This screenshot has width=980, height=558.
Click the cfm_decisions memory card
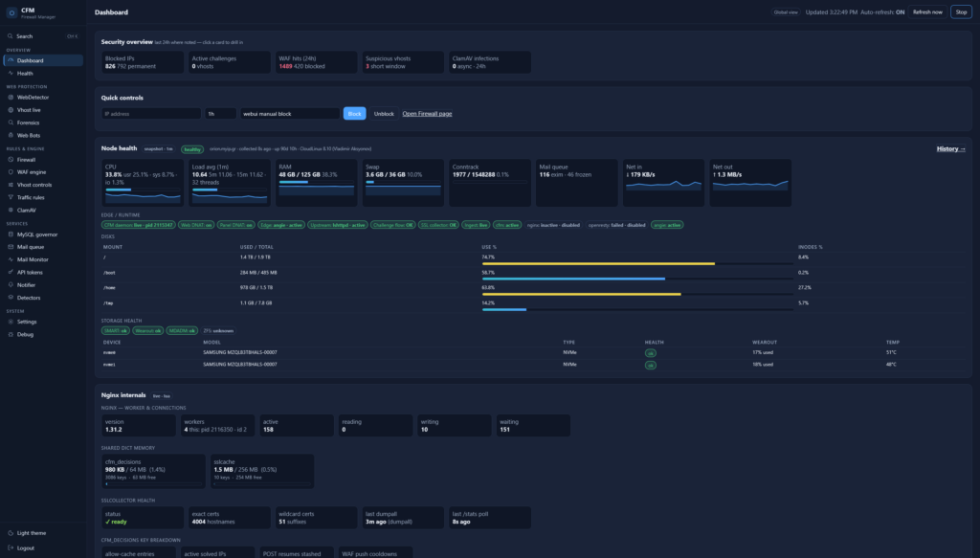coord(154,471)
